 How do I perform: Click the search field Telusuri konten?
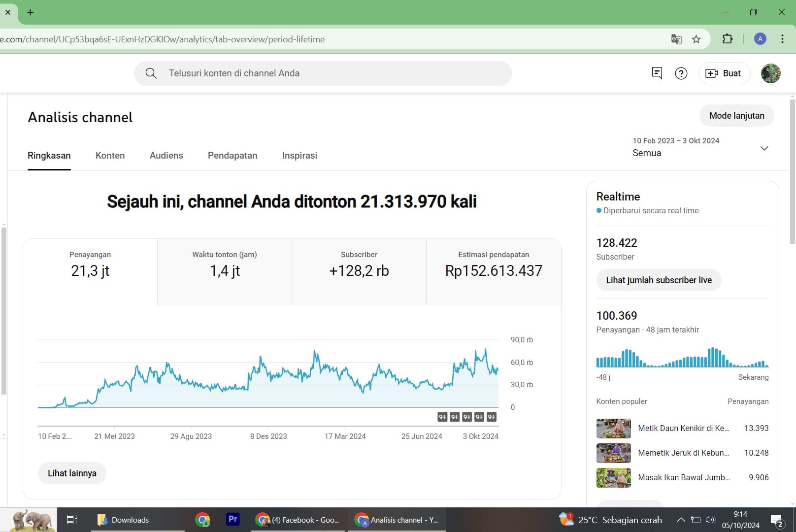tap(323, 73)
